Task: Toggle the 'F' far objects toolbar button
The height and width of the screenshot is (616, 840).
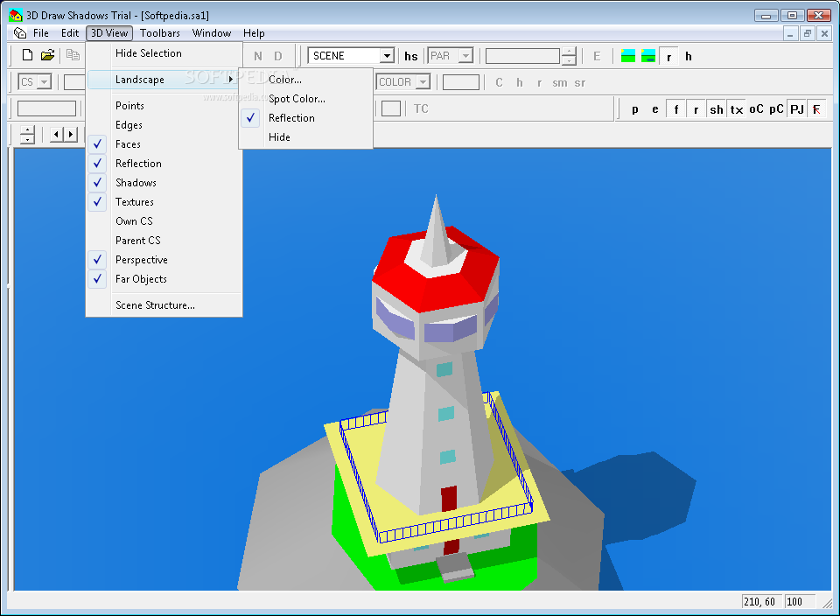Action: pos(817,109)
